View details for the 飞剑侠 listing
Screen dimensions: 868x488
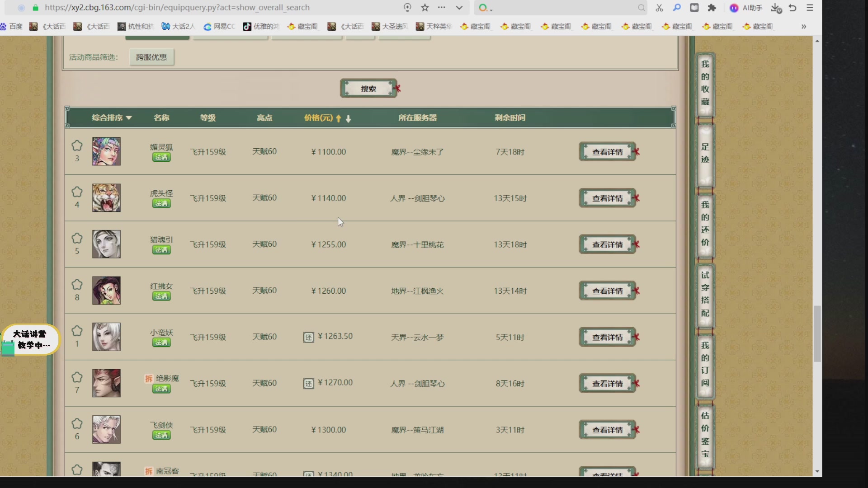pos(608,430)
